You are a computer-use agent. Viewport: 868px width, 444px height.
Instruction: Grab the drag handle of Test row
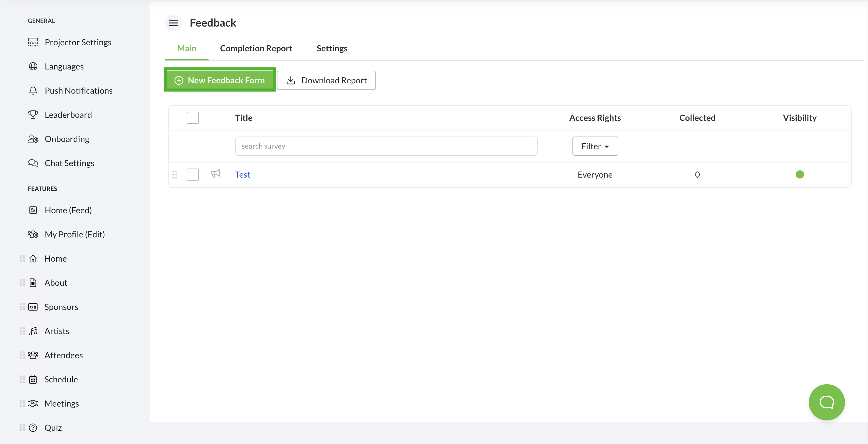[175, 175]
